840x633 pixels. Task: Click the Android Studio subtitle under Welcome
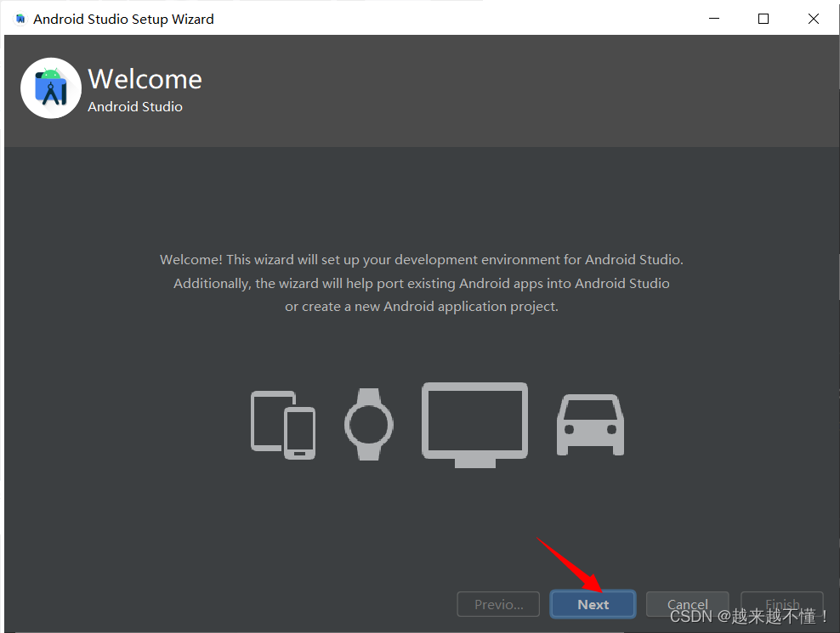[135, 106]
